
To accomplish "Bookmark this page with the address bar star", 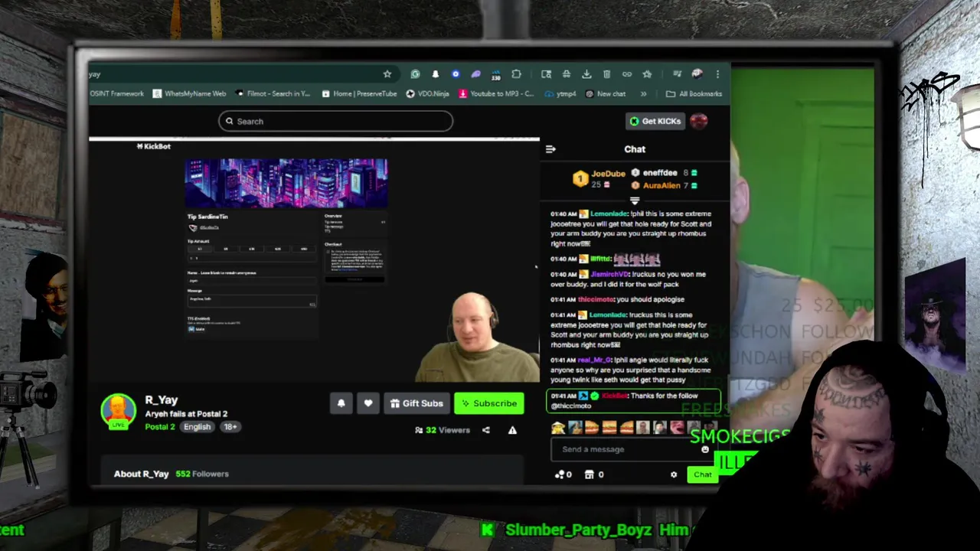I will click(387, 74).
